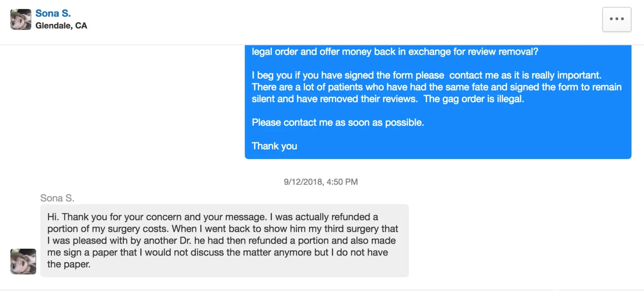This screenshot has width=644, height=298.
Task: Click the 9/12/2018, 4:50 PM timestamp
Action: [x=321, y=182]
